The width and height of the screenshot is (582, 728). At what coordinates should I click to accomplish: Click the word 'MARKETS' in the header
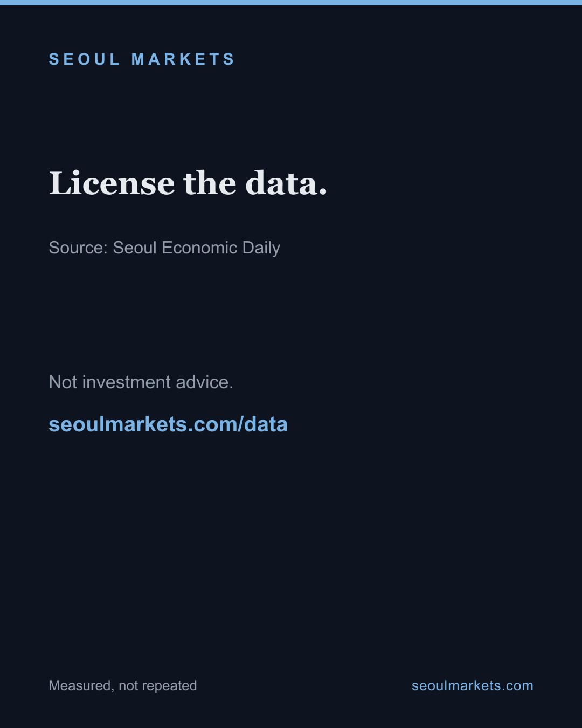(x=183, y=59)
